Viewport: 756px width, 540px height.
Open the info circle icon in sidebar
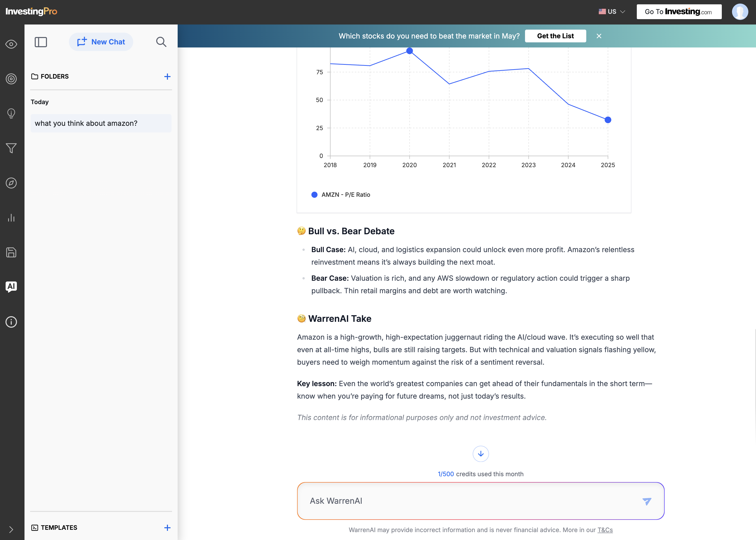coord(11,322)
